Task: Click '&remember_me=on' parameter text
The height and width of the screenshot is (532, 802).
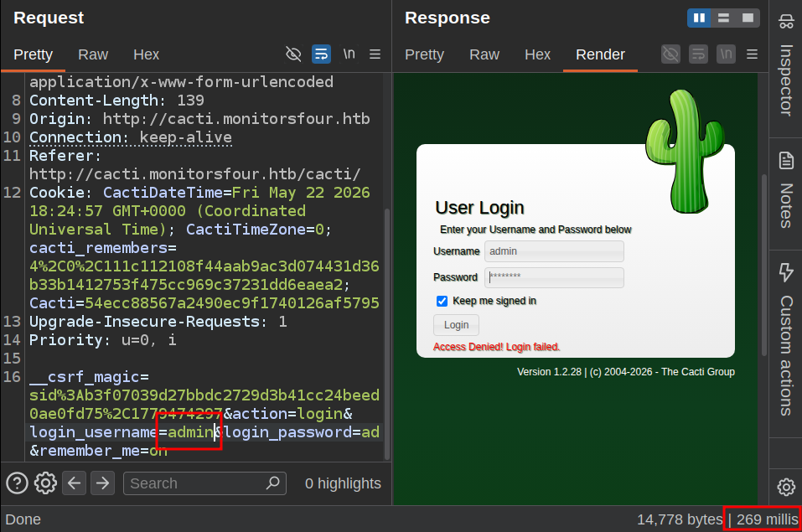Action: click(x=98, y=451)
